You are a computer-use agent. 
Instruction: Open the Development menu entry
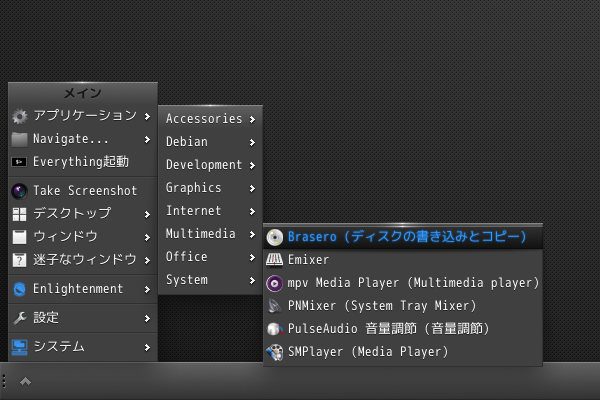pyautogui.click(x=210, y=165)
